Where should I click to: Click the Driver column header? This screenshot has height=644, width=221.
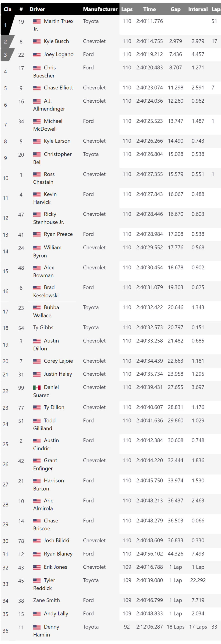click(37, 9)
